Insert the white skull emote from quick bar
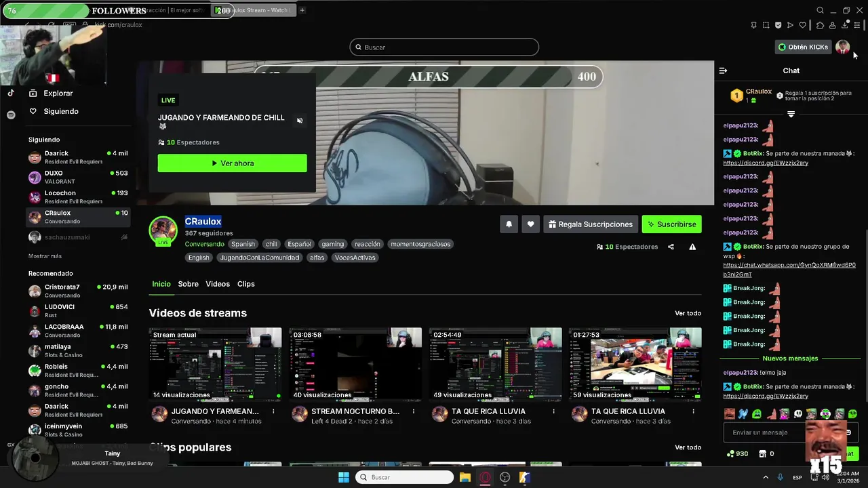Viewport: 868px width, 488px height. [798, 413]
